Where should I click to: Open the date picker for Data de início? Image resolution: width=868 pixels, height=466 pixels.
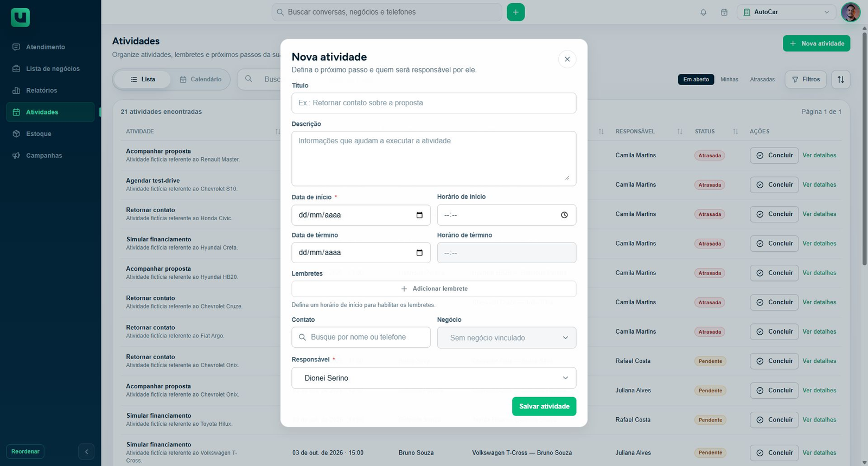(x=419, y=215)
